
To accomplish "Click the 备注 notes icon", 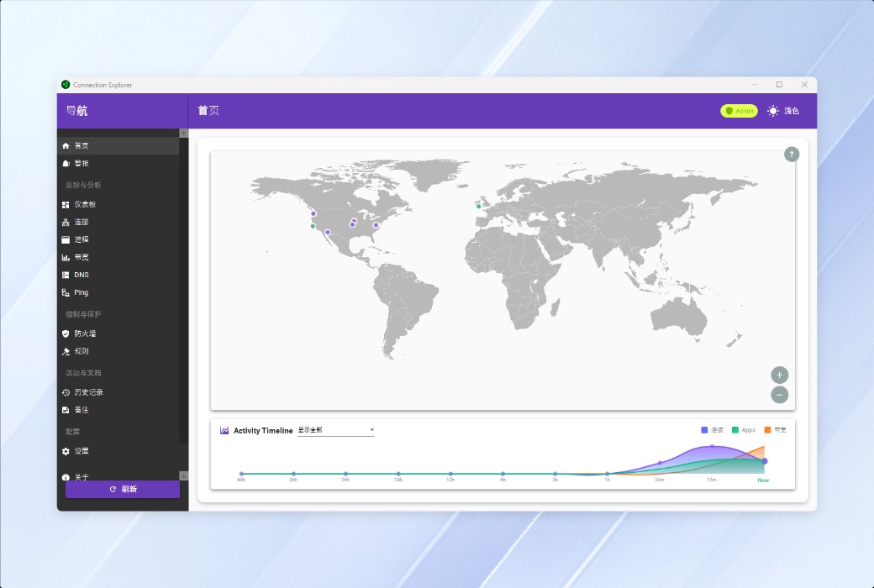I will click(66, 410).
